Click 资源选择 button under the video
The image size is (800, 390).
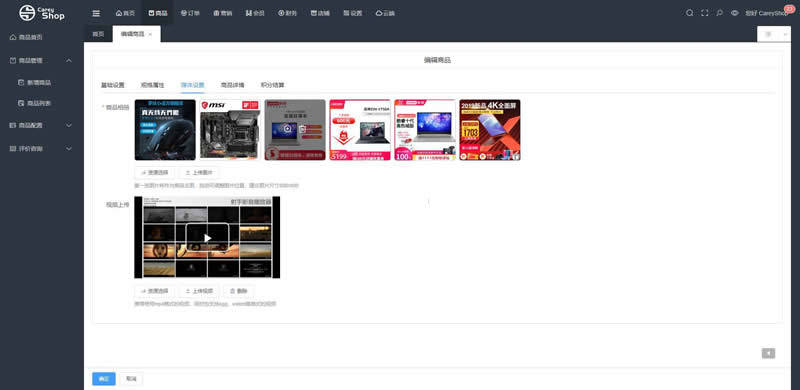pyautogui.click(x=155, y=291)
